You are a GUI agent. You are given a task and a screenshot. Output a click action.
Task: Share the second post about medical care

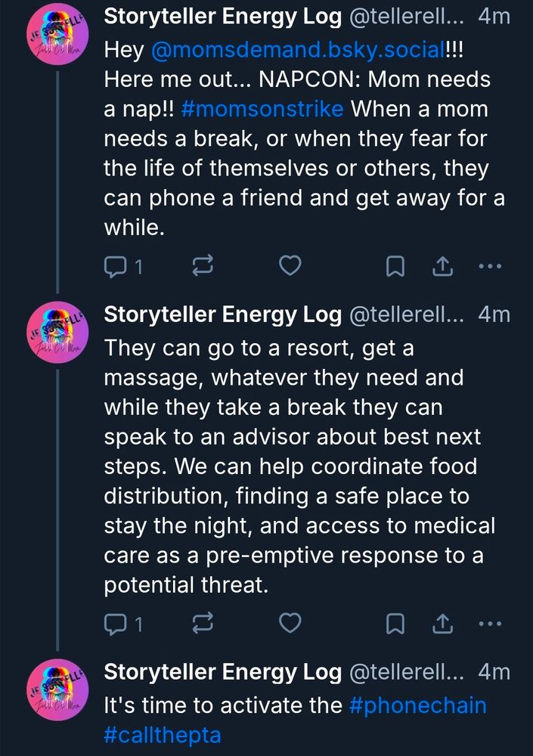pyautogui.click(x=442, y=623)
